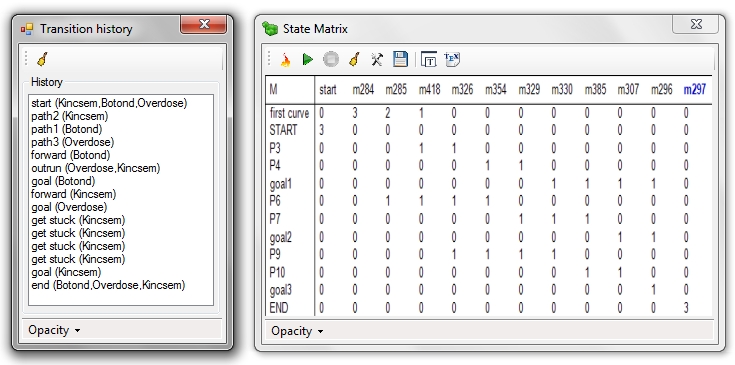Viewport: 735px width, 365px height.
Task: Click value 1 in goal3 m296 cell
Action: point(653,291)
